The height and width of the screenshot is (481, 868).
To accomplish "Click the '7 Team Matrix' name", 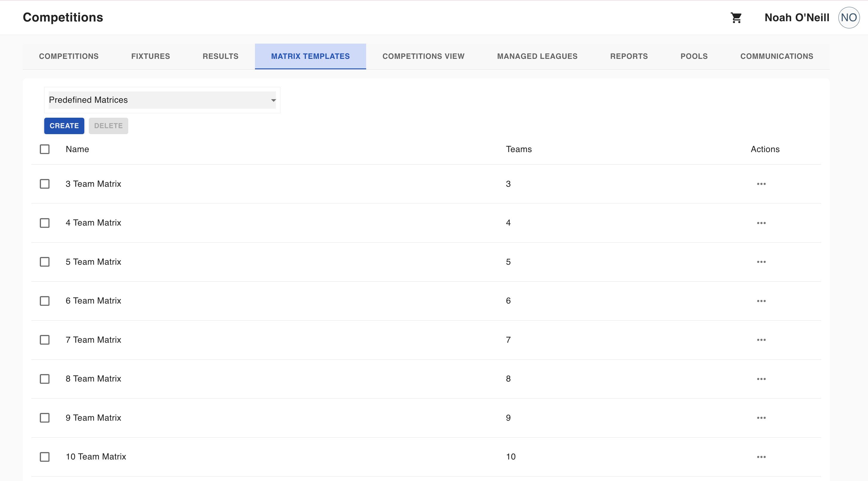I will (93, 339).
